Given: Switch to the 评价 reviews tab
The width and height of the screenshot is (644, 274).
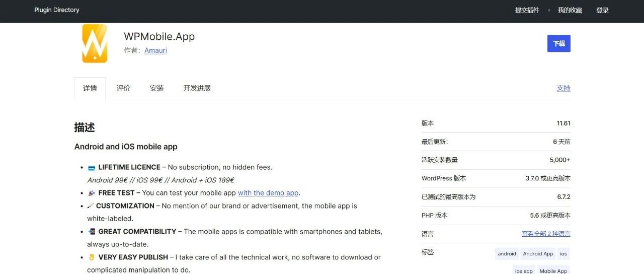Looking at the screenshot, I should 123,88.
